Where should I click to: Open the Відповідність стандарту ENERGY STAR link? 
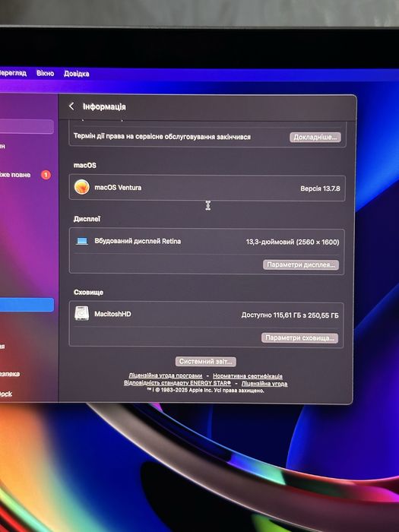177,383
